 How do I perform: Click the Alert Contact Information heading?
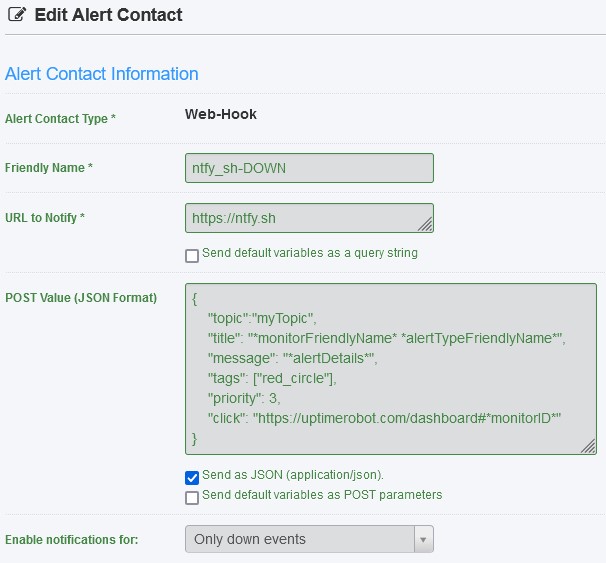click(102, 74)
